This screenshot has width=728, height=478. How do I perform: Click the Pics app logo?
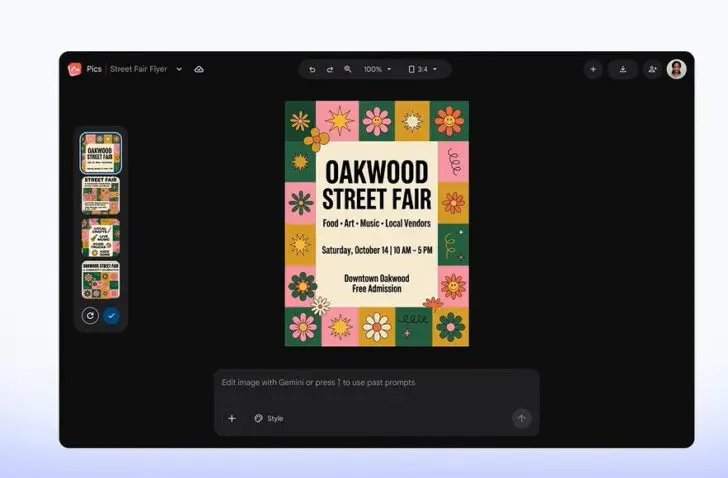pos(74,69)
